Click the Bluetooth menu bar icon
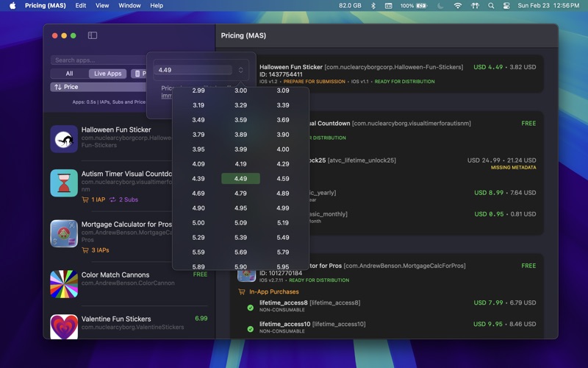 point(373,6)
